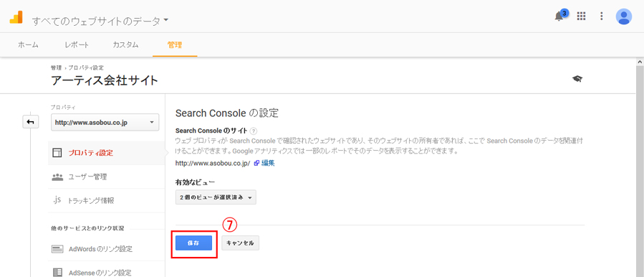Click the scrollbar up arrow
The image size is (644, 277).
(640, 62)
